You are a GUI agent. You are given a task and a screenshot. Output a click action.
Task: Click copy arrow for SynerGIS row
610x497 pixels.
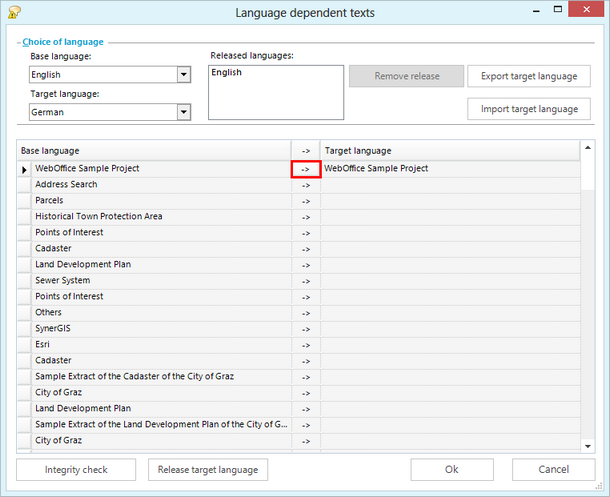[306, 329]
